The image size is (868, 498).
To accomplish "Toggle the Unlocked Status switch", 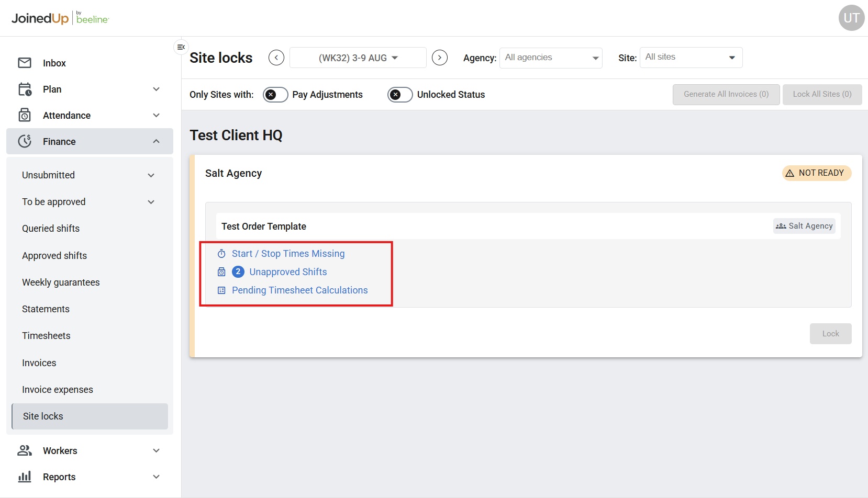I will point(400,95).
